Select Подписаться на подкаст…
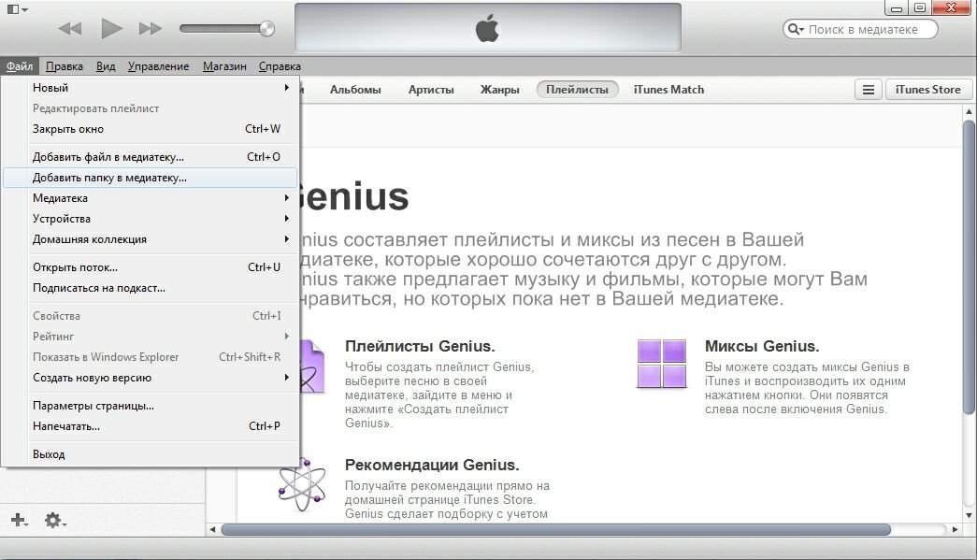The height and width of the screenshot is (560, 977). (x=150, y=288)
